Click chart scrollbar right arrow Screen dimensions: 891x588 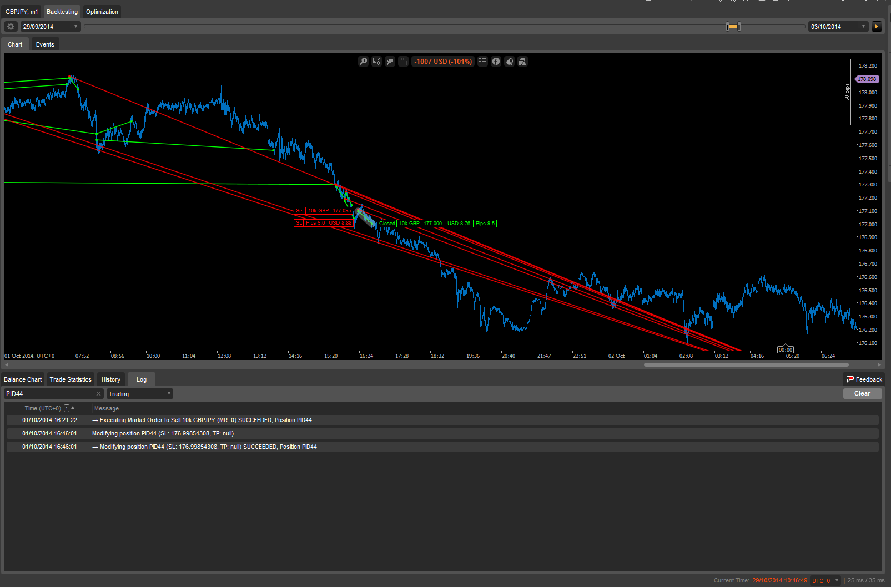tap(879, 365)
